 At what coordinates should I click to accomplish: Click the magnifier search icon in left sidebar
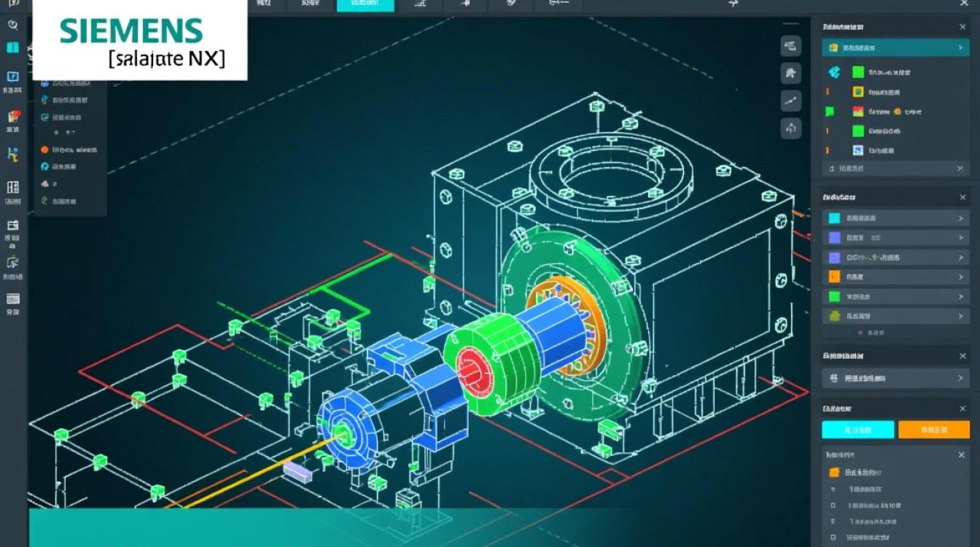click(x=12, y=25)
